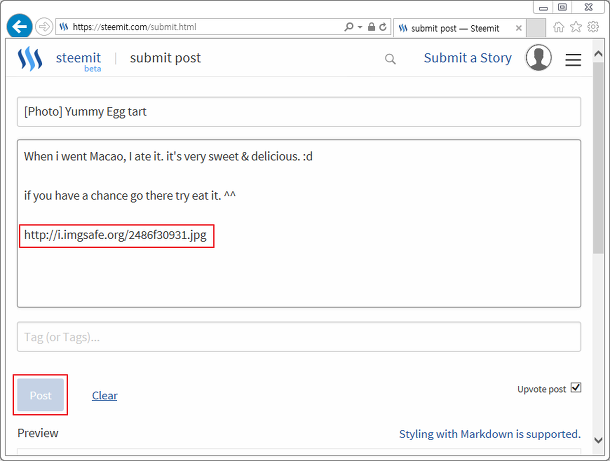This screenshot has width=610, height=461.
Task: Open browser home icon
Action: 558,27
